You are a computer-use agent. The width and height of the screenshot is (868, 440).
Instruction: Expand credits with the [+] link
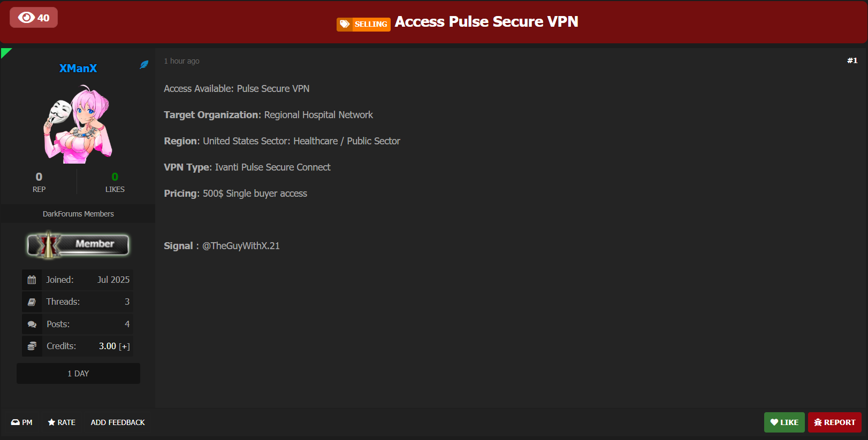click(124, 346)
